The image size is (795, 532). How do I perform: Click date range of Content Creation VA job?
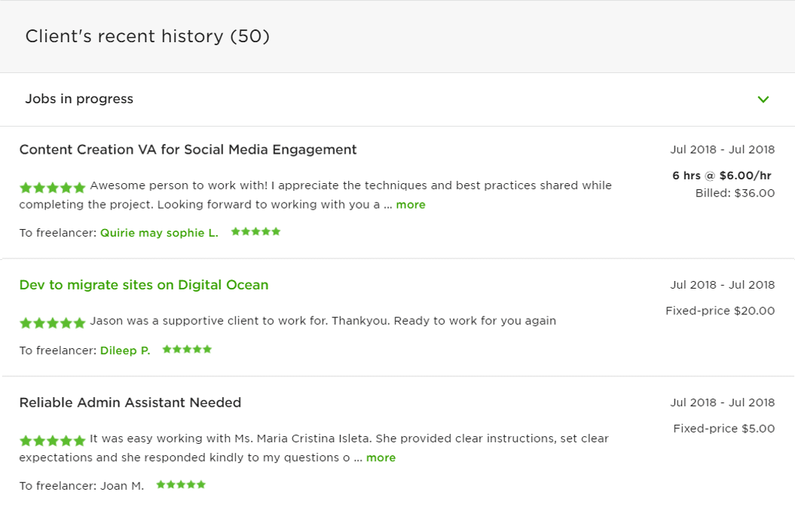click(x=723, y=150)
